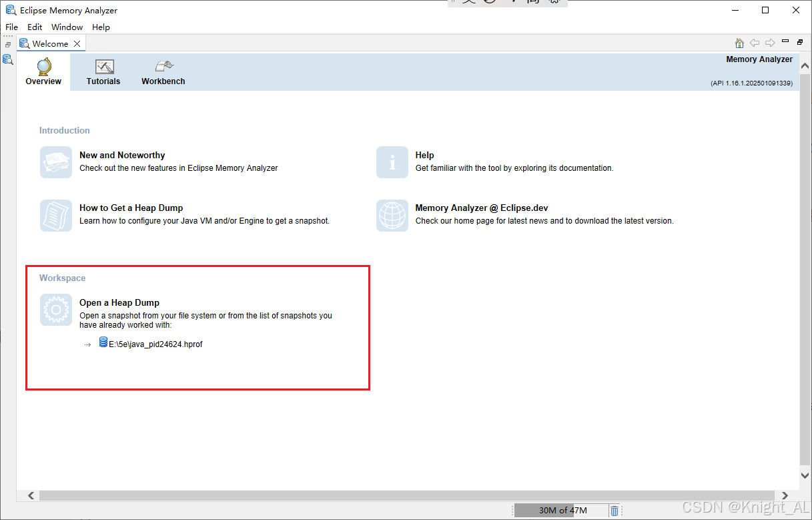Viewport: 812px width, 520px height.
Task: Click the restore icon in left sidebar
Action: point(8,45)
